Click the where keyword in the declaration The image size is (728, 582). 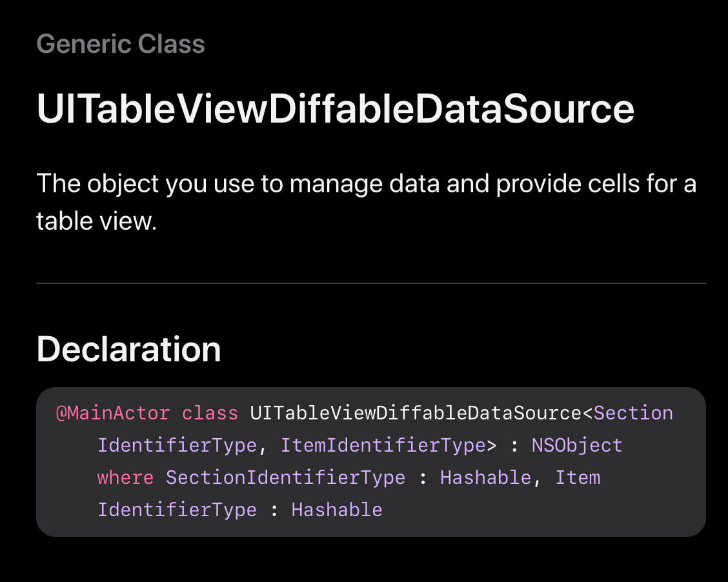(x=125, y=478)
